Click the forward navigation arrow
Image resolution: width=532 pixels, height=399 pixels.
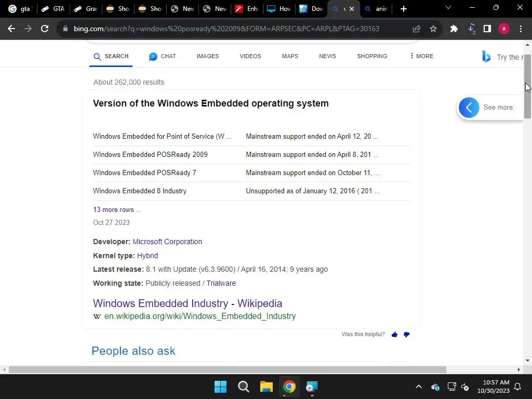click(28, 29)
